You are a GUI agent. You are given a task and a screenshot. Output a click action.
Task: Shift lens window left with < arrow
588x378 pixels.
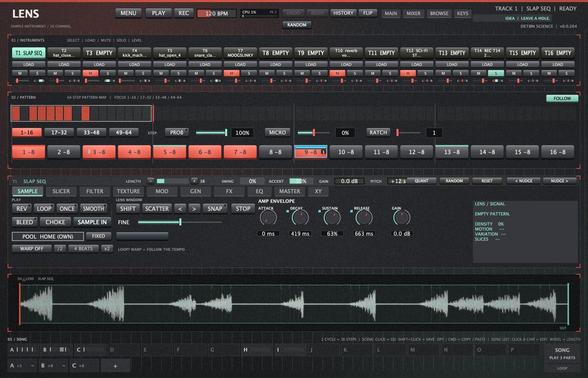click(x=180, y=209)
